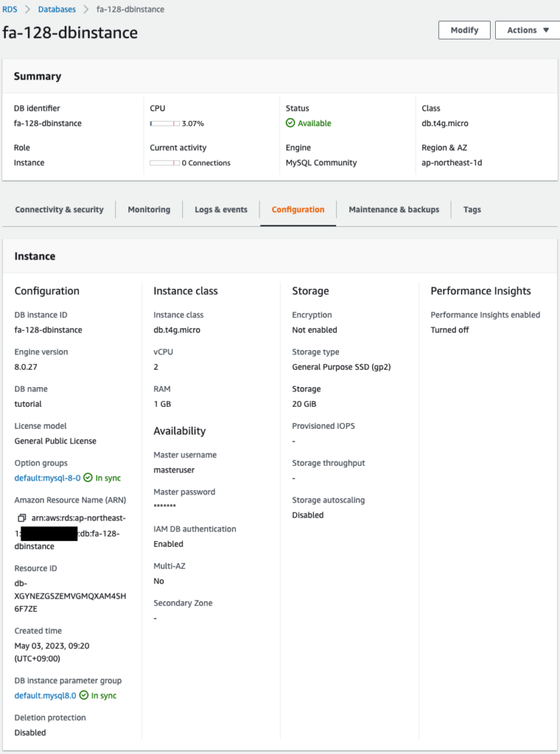Open the Maintenance & backups tab
Viewport: 560px width, 754px height.
(x=394, y=209)
